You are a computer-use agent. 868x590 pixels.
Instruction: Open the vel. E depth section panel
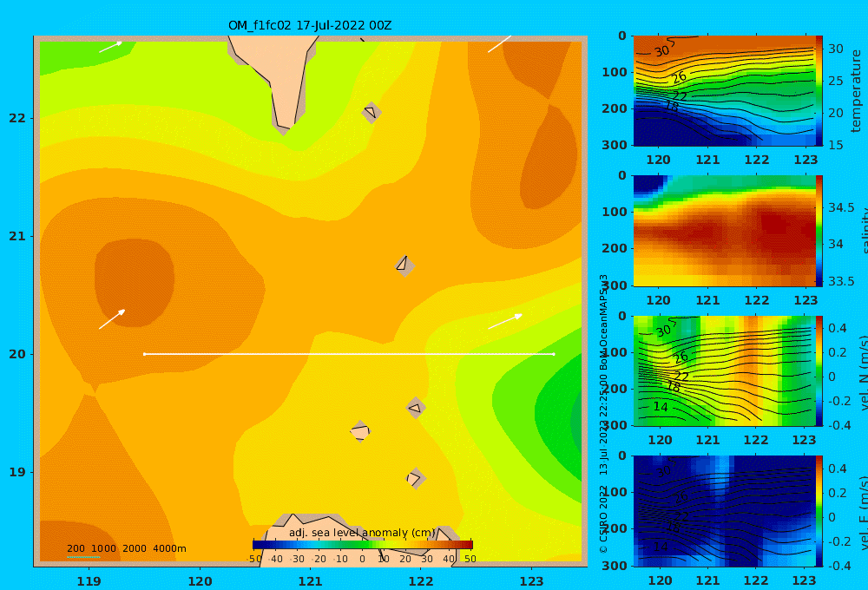(x=724, y=511)
